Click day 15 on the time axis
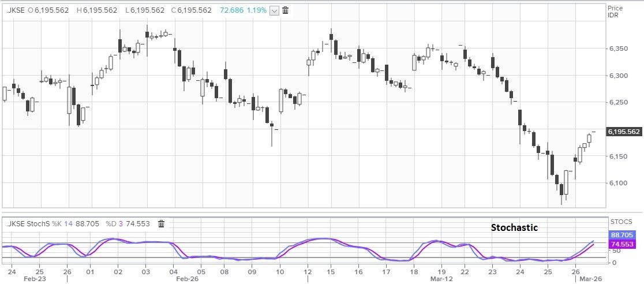The height and width of the screenshot is (284, 644). (x=331, y=272)
